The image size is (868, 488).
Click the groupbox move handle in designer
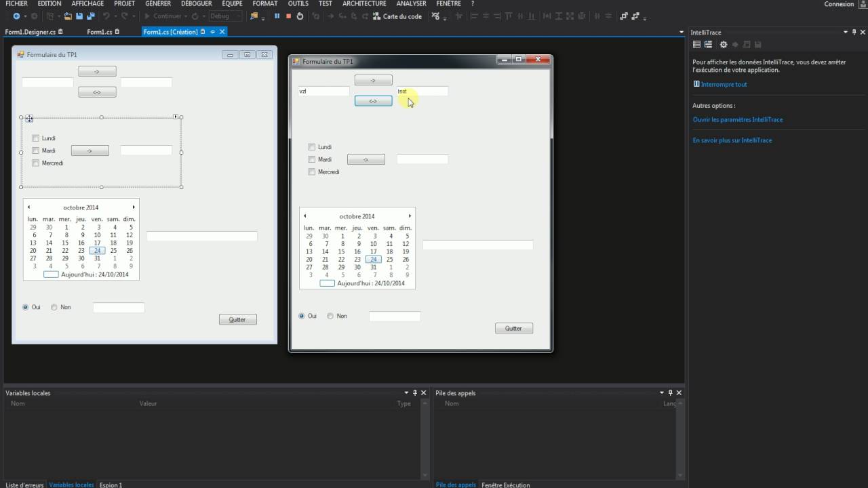pos(29,119)
